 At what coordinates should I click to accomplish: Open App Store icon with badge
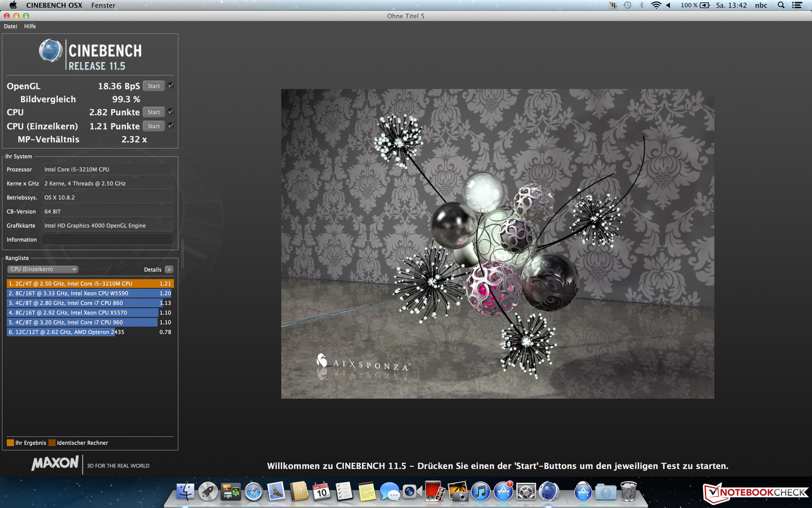coord(503,492)
